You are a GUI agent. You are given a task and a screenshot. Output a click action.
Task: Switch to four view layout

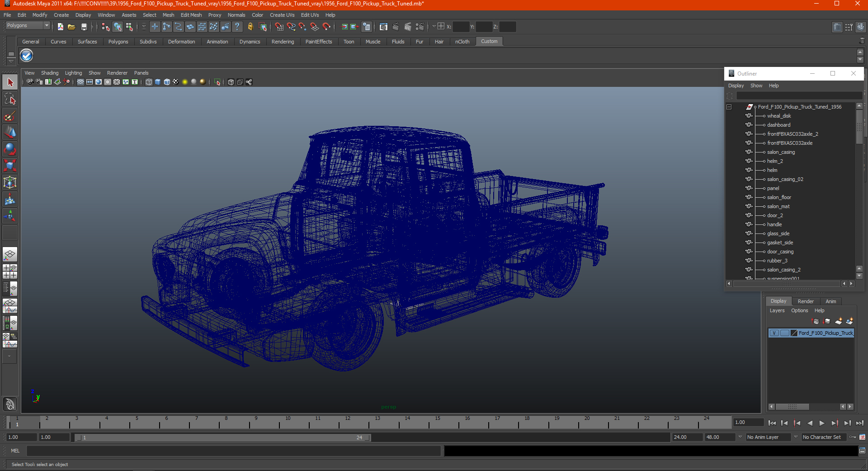click(10, 271)
